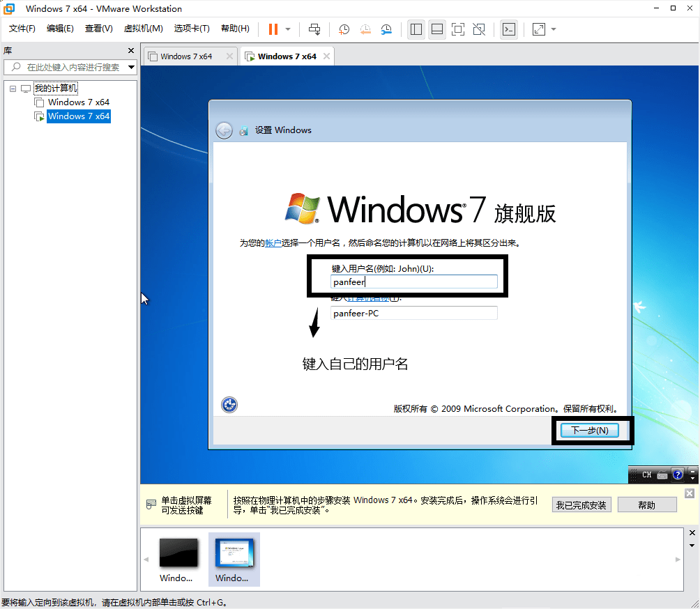700x609 pixels.
Task: Open the 选项卡(T) menu
Action: tap(192, 29)
